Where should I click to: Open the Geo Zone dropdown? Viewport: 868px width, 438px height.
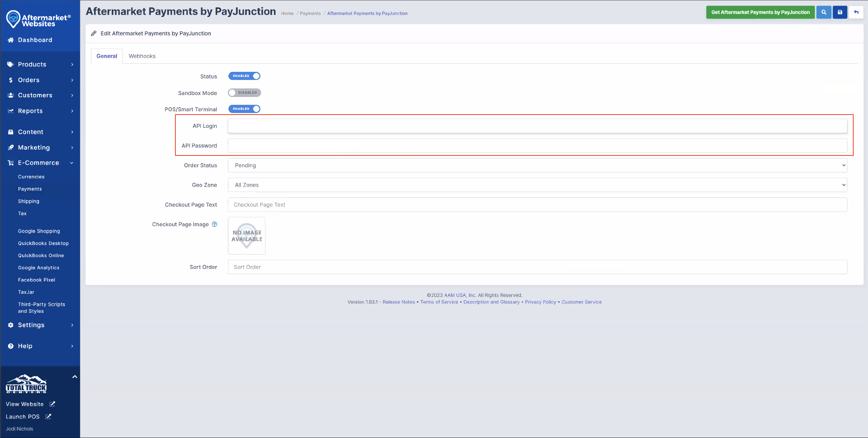click(538, 185)
